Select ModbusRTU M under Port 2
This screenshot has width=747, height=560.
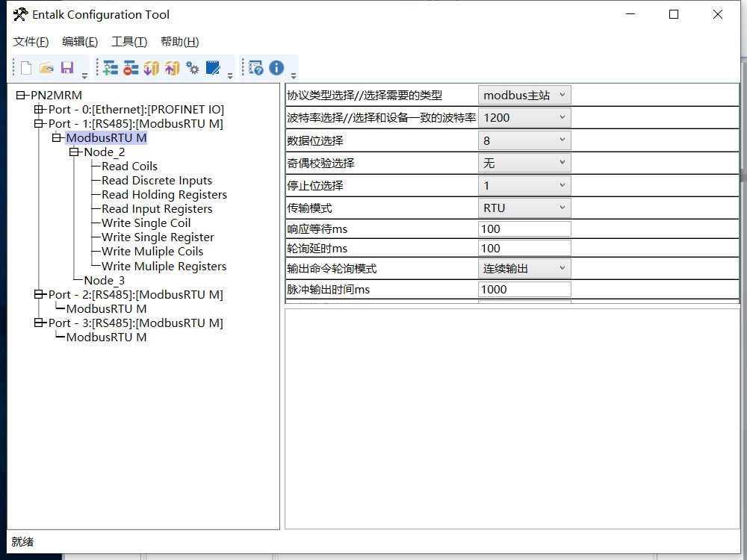pos(106,309)
